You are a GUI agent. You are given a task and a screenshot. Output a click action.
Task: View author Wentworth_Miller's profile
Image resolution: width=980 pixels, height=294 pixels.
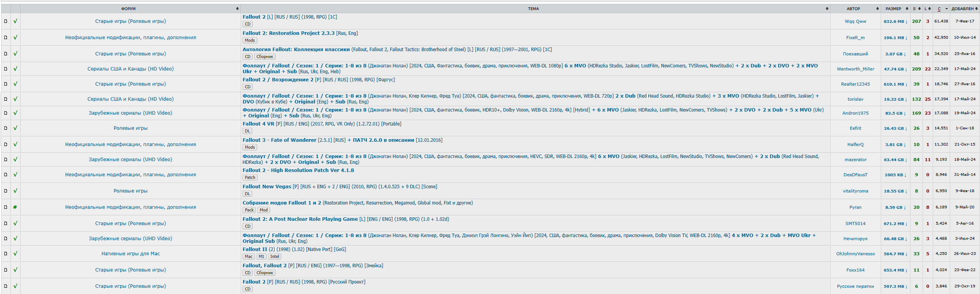coord(855,69)
